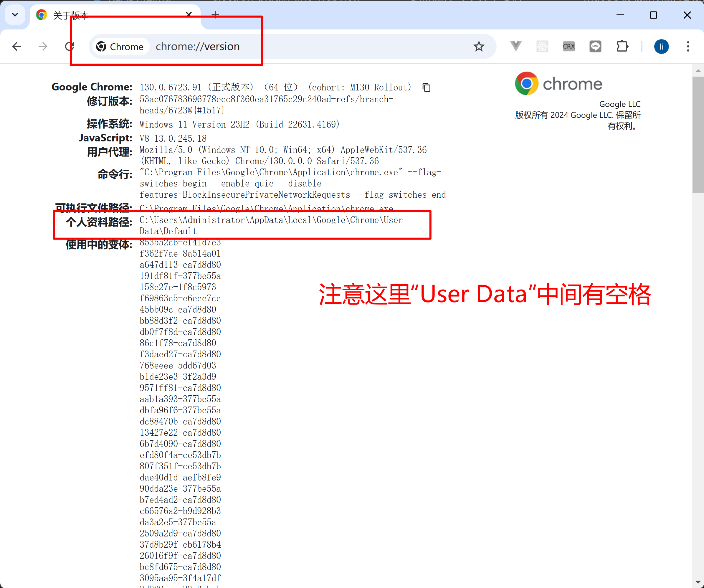This screenshot has height=588, width=704.
Task: Open Chrome's three-dot menu
Action: pos(688,46)
